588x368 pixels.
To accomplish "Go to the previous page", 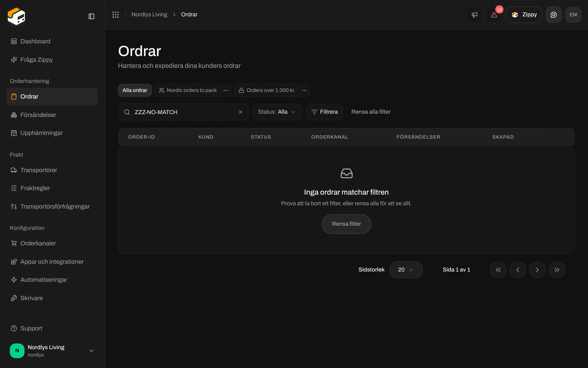I will click(x=518, y=270).
